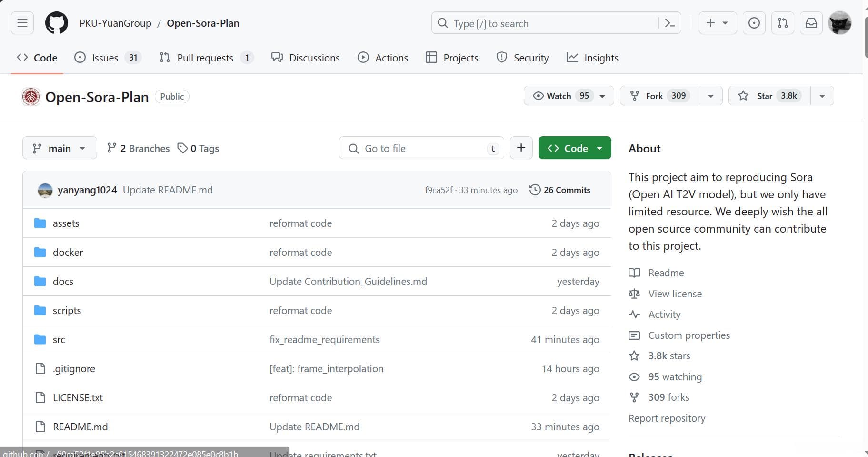The image size is (868, 457).
Task: Click the Update Contribution_Guidelines.md commit message
Action: [x=348, y=281]
